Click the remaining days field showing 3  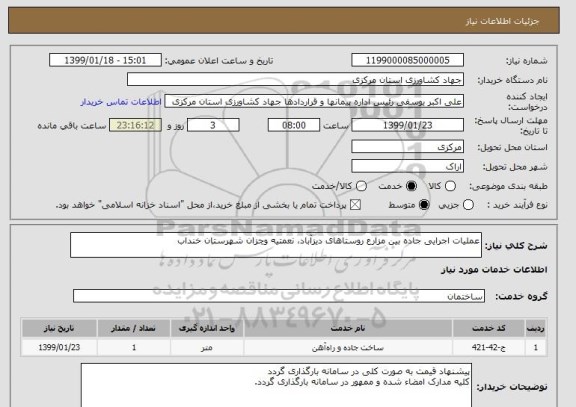(213, 125)
